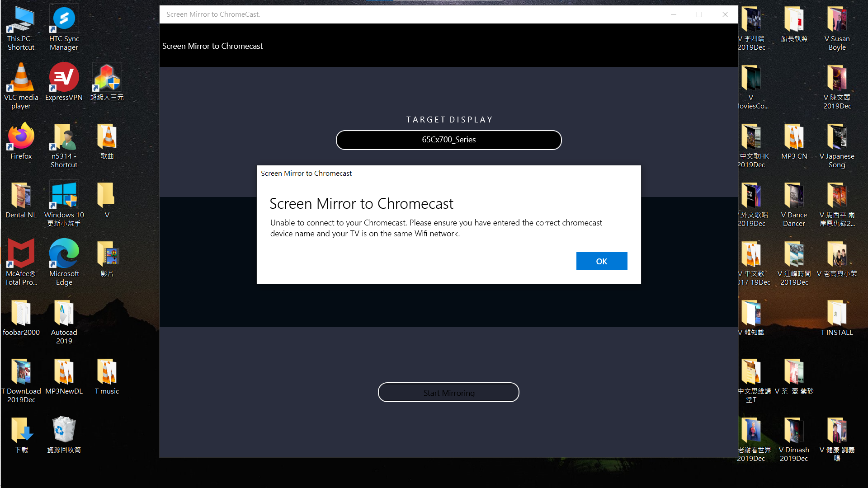This screenshot has width=868, height=488.
Task: Select 外文歌唱 2019Dec folder
Action: point(754,204)
